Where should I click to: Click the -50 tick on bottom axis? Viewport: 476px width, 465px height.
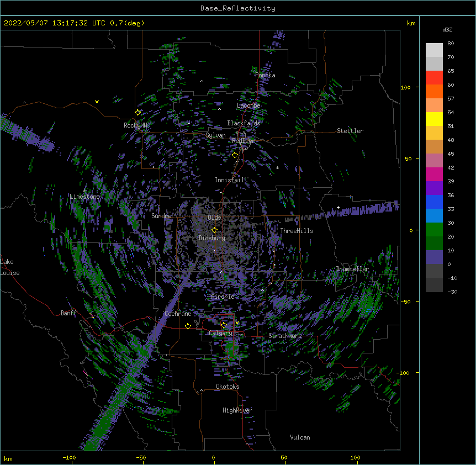tap(141, 457)
